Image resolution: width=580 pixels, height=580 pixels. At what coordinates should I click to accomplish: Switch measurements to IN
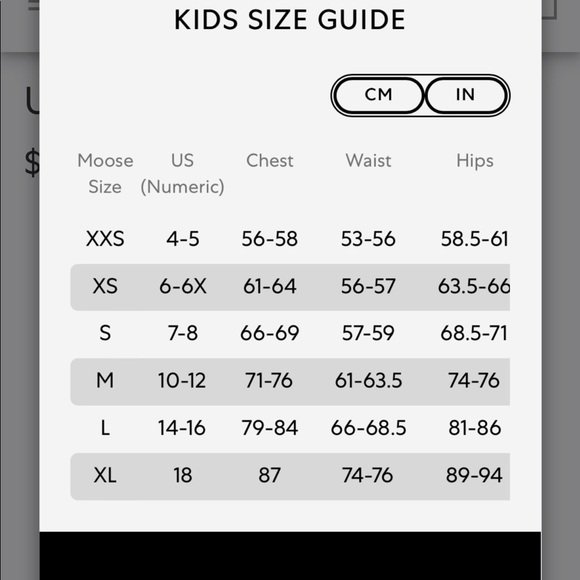466,95
